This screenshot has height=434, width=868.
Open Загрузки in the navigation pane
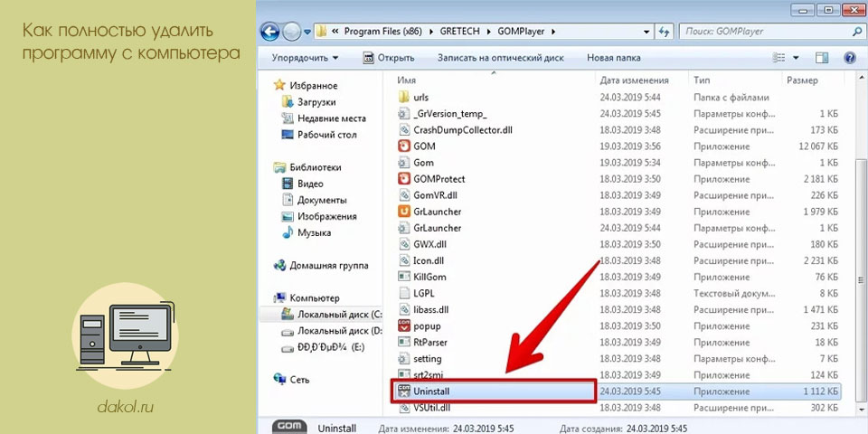pyautogui.click(x=309, y=102)
